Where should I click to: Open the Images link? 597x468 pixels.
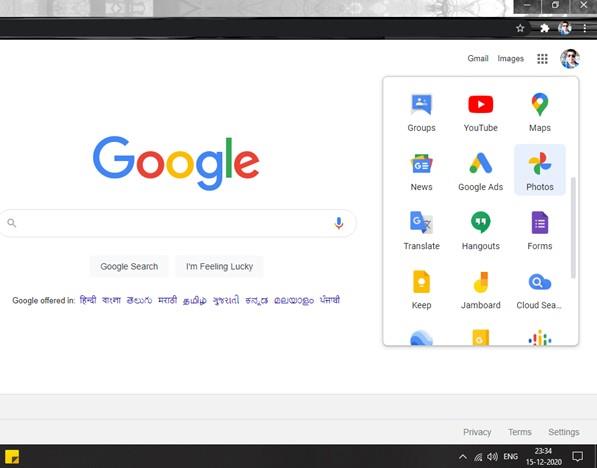pos(511,59)
